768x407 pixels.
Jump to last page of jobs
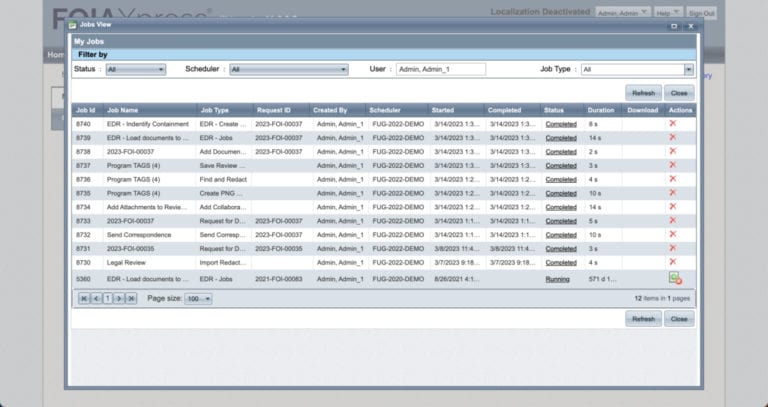click(131, 298)
